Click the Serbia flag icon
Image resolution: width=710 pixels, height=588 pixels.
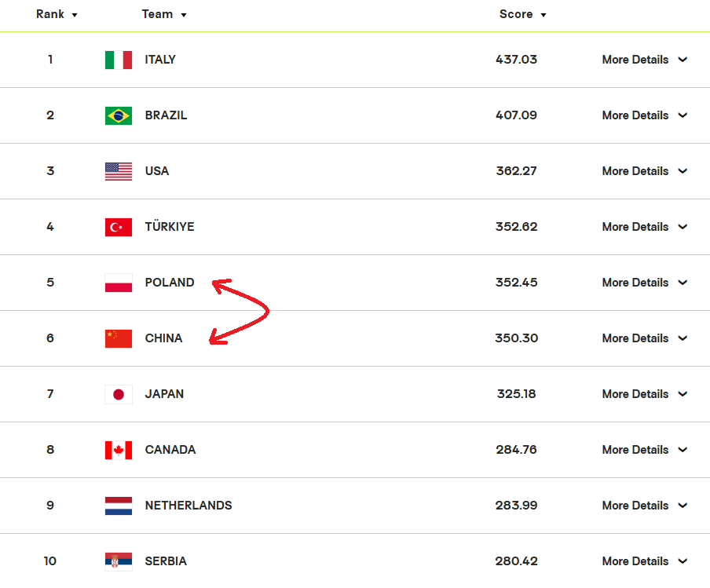118,561
